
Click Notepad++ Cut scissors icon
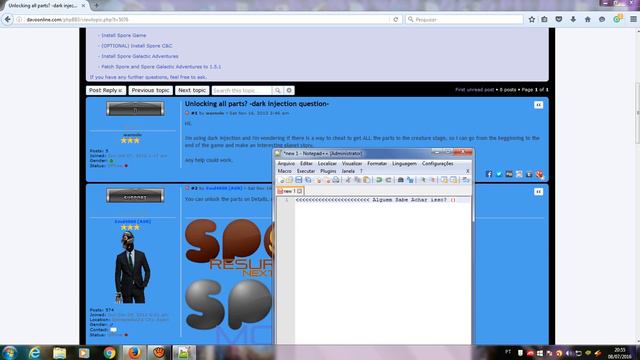[348, 180]
